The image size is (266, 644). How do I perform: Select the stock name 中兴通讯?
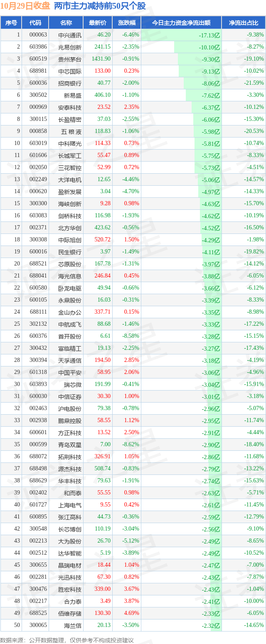[70, 35]
